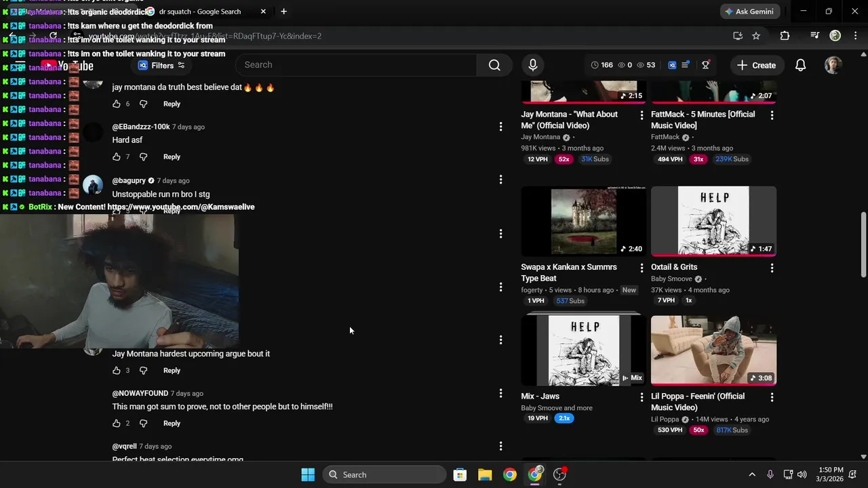This screenshot has width=868, height=488.
Task: Like the 'Hard asf' comment
Action: [117, 157]
